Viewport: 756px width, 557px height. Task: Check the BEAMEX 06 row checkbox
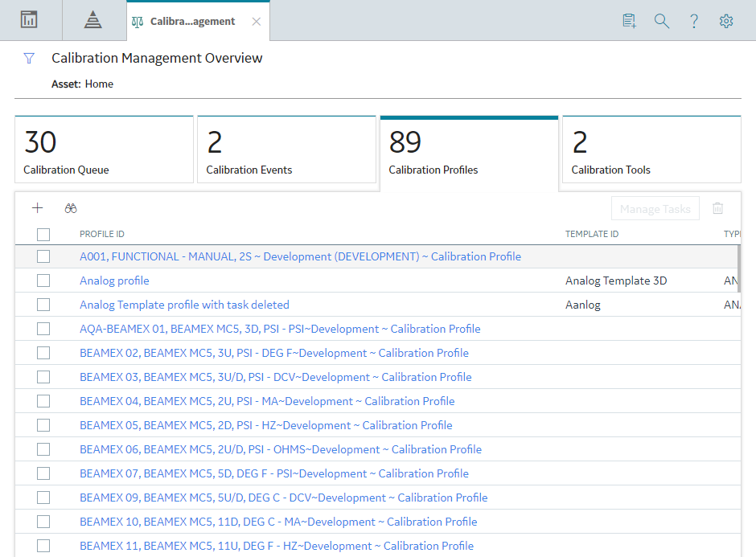43,449
